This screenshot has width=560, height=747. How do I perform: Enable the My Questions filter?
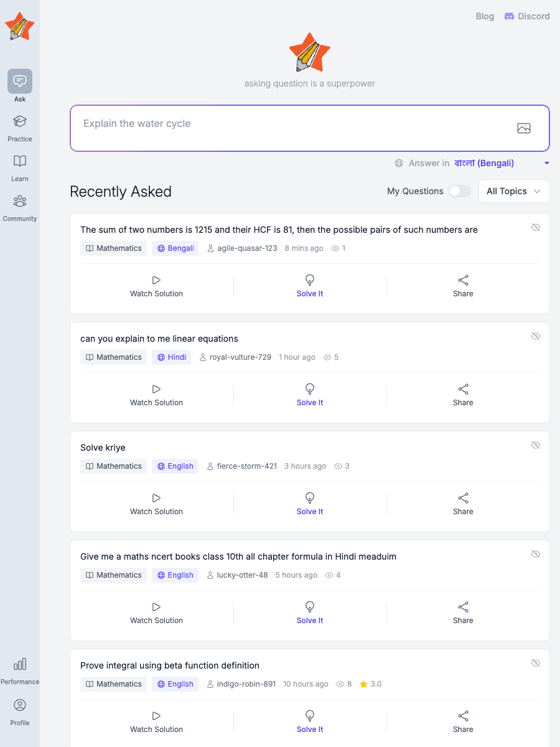460,192
